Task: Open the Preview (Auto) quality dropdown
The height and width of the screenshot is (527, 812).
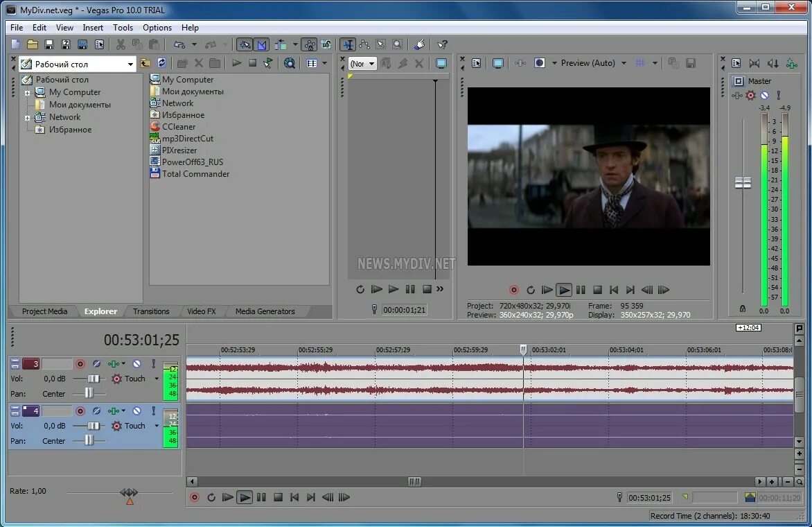Action: pos(624,63)
